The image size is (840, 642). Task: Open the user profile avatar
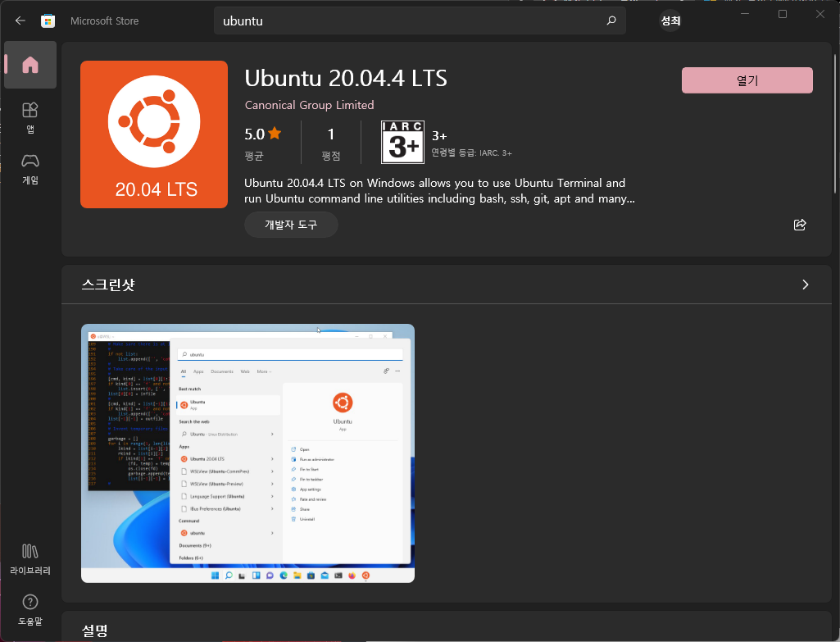pos(670,20)
